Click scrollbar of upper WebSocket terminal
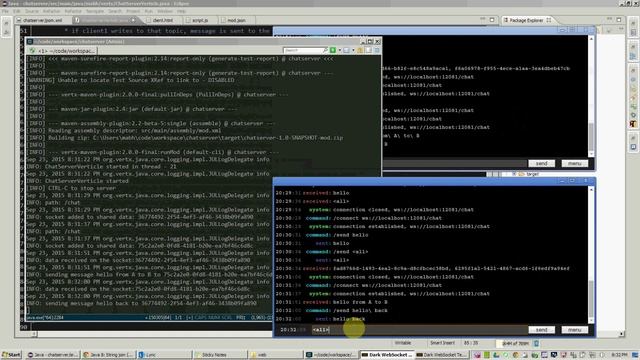Image resolution: width=640 pixels, height=360 pixels. click(591, 96)
